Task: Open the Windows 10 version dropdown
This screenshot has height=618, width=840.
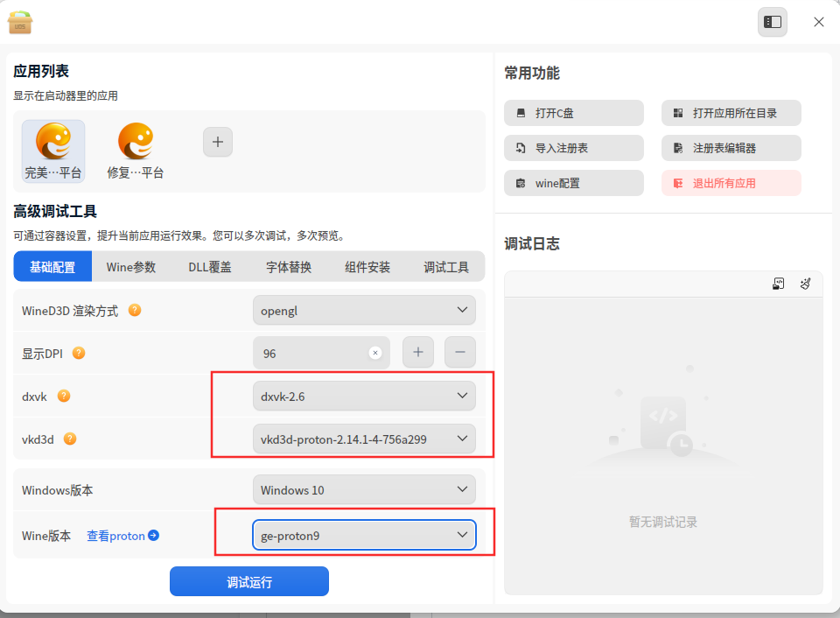Action: [364, 490]
